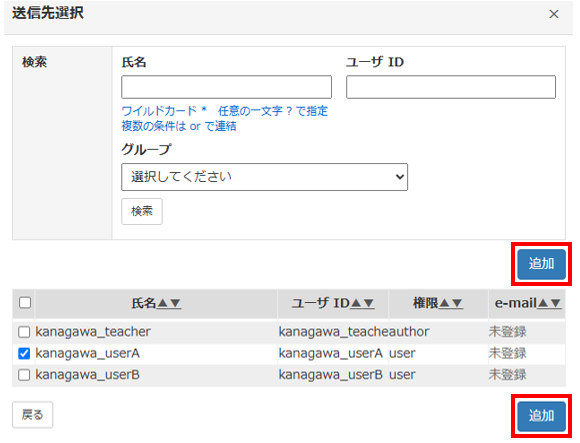Uncheck the kanagawa_userA row checkbox
This screenshot has width=580, height=443.
pos(24,354)
